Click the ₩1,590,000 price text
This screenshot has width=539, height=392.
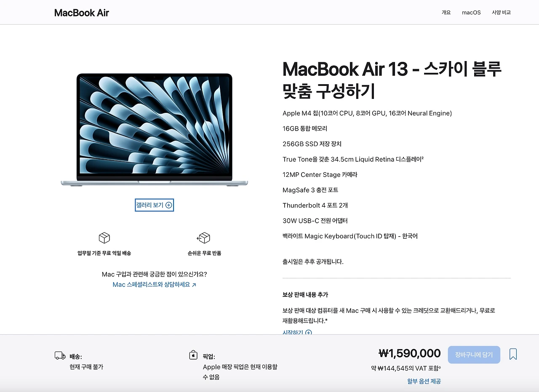[x=410, y=353]
